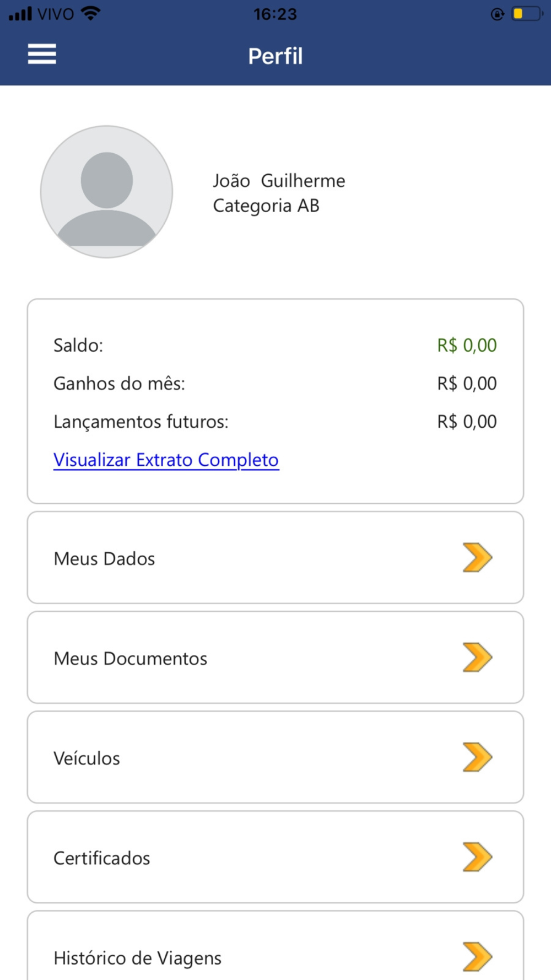Screen dimensions: 551x980
Task: Tap the Histórico de Viagens arrow
Action: point(477,956)
